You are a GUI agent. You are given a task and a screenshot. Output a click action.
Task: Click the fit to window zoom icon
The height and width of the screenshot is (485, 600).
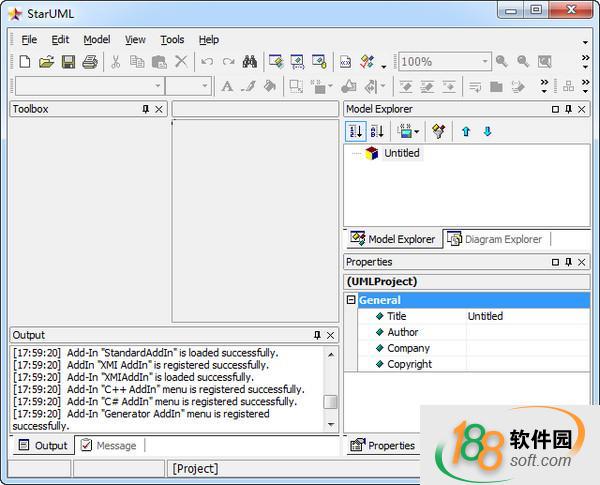[x=545, y=62]
